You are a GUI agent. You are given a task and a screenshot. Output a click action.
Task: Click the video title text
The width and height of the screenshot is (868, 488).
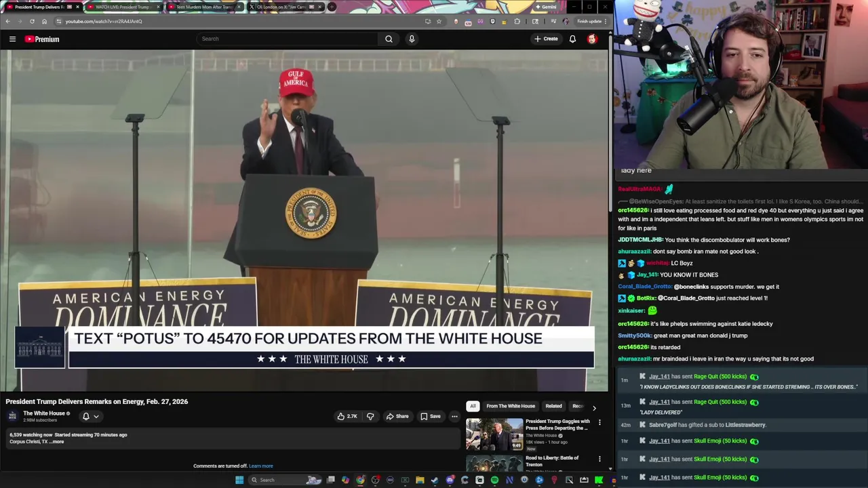point(97,401)
